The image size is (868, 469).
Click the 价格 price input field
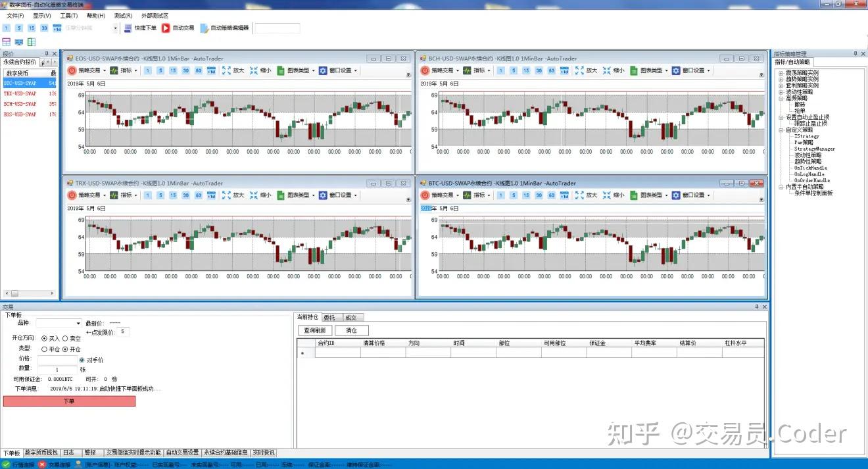(58, 360)
